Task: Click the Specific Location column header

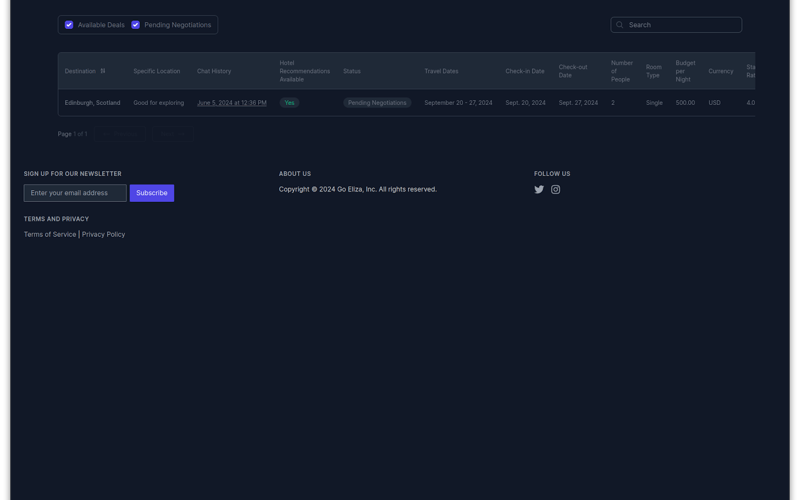Action: pos(157,71)
